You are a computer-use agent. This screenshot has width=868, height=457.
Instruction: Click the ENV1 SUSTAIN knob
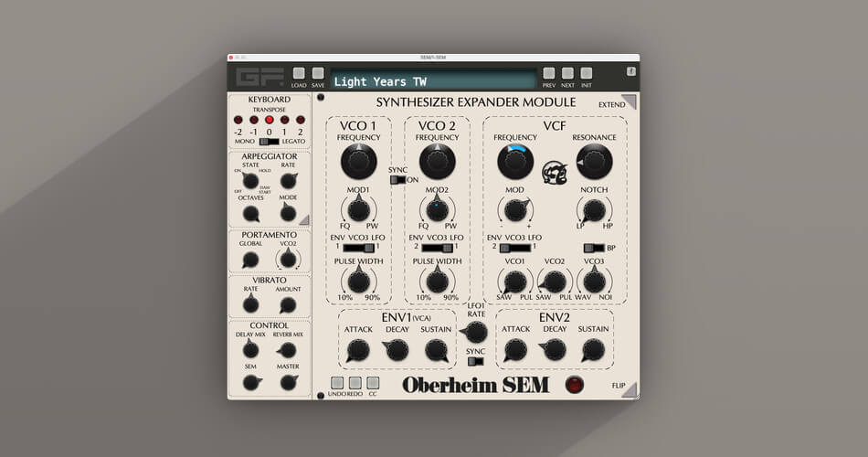[x=436, y=351]
